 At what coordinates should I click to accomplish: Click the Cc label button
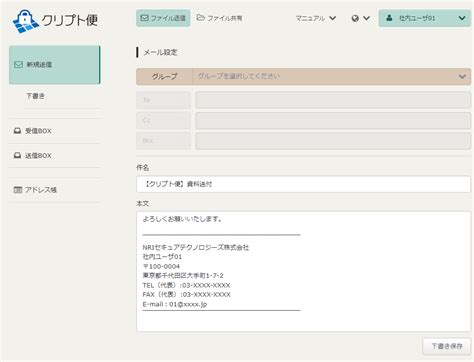click(163, 120)
